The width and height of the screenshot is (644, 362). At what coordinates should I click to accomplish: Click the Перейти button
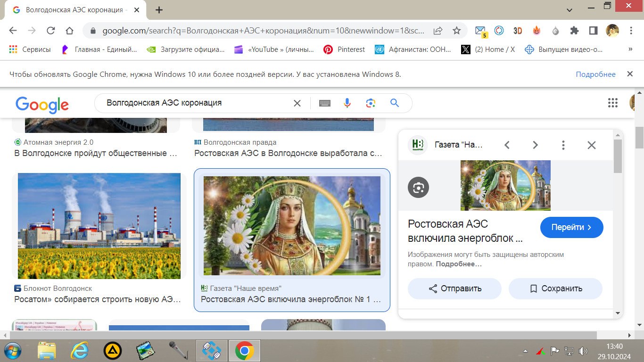[571, 227]
